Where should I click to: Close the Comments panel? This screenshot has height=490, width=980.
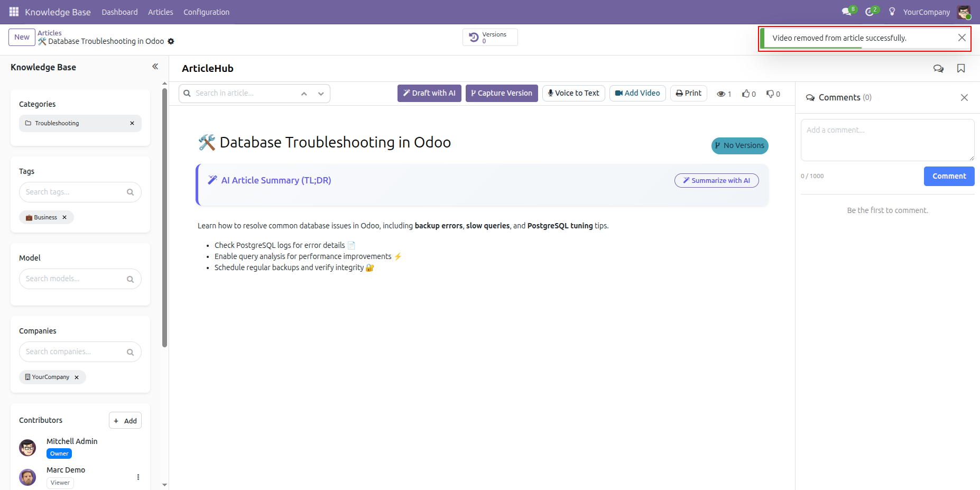click(x=964, y=97)
